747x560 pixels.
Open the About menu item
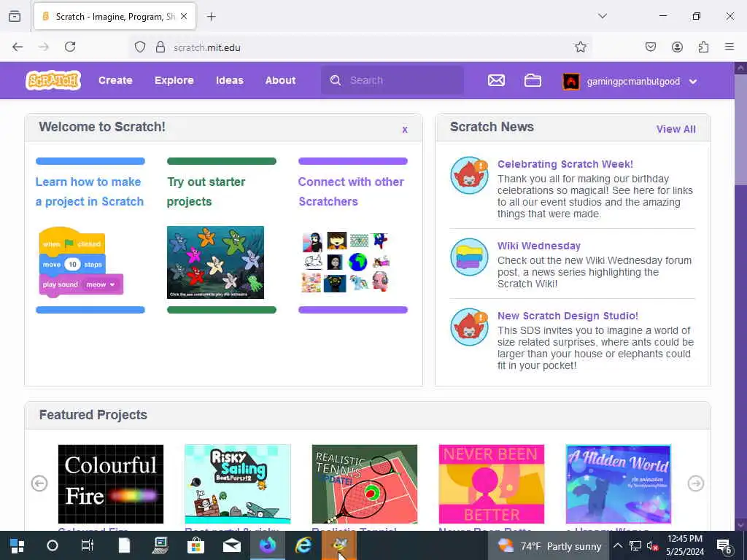[280, 80]
